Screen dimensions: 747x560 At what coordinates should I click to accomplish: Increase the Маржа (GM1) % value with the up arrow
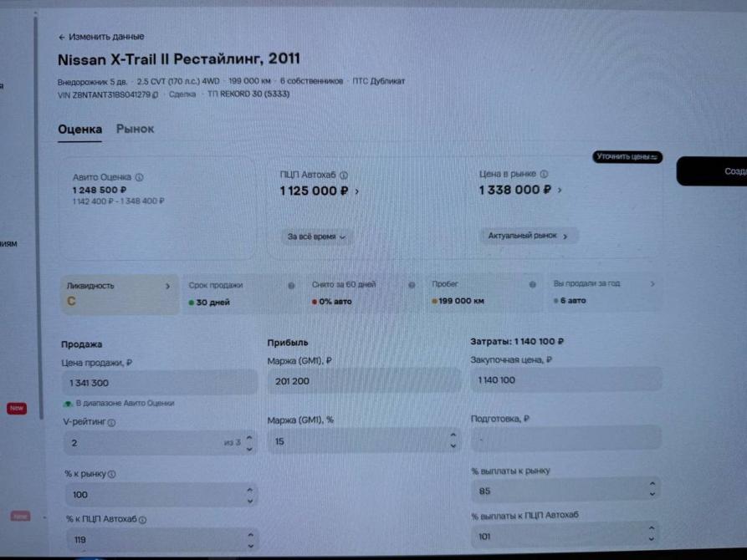coord(453,435)
